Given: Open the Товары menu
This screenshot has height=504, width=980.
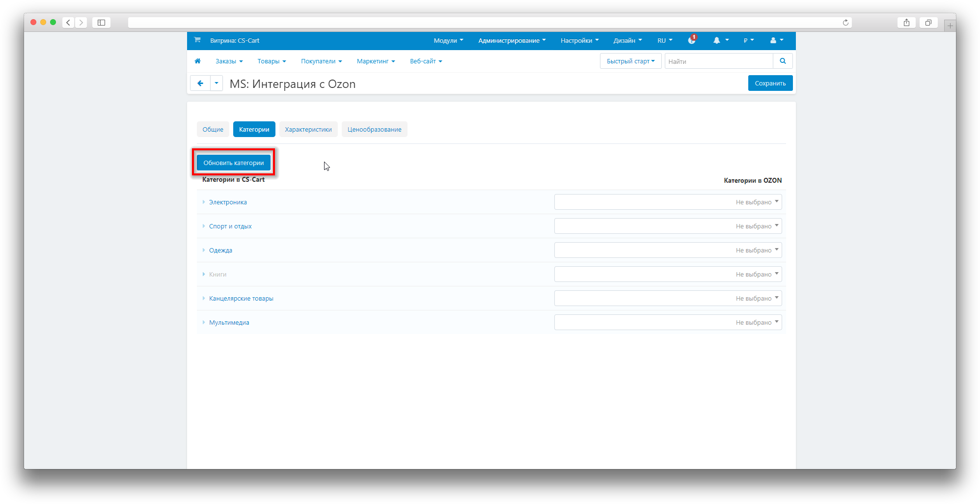Looking at the screenshot, I should point(272,61).
